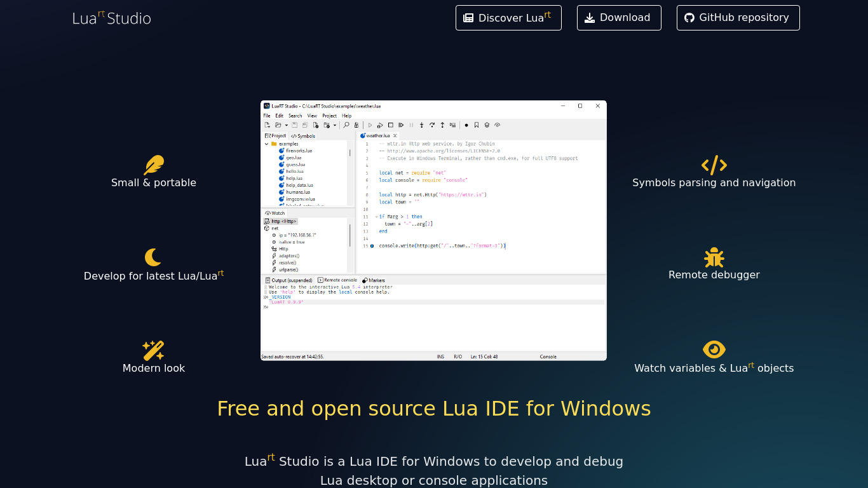
Task: Click the breakpoint dot icon in IDE toolbar
Action: pyautogui.click(x=466, y=125)
